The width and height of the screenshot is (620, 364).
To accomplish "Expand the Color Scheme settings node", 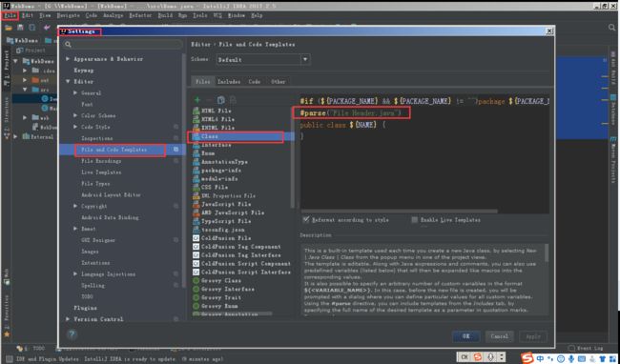I will (75, 115).
